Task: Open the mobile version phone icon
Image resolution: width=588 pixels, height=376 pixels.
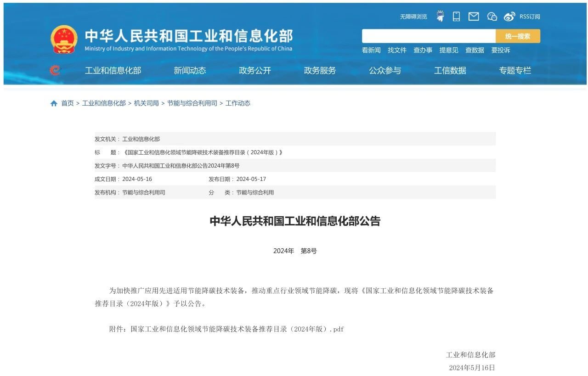Action: (456, 17)
